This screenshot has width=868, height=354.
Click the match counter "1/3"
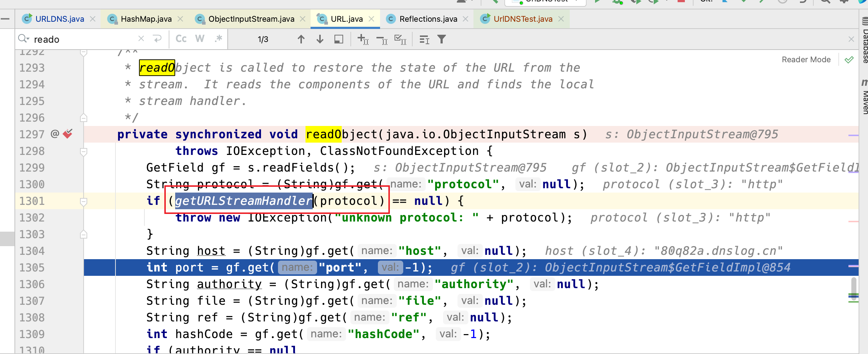click(x=263, y=39)
